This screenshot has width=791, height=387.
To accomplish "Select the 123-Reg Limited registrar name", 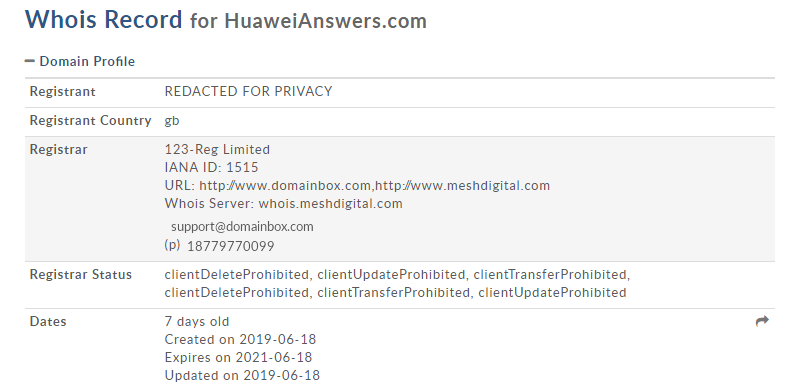I will [217, 149].
